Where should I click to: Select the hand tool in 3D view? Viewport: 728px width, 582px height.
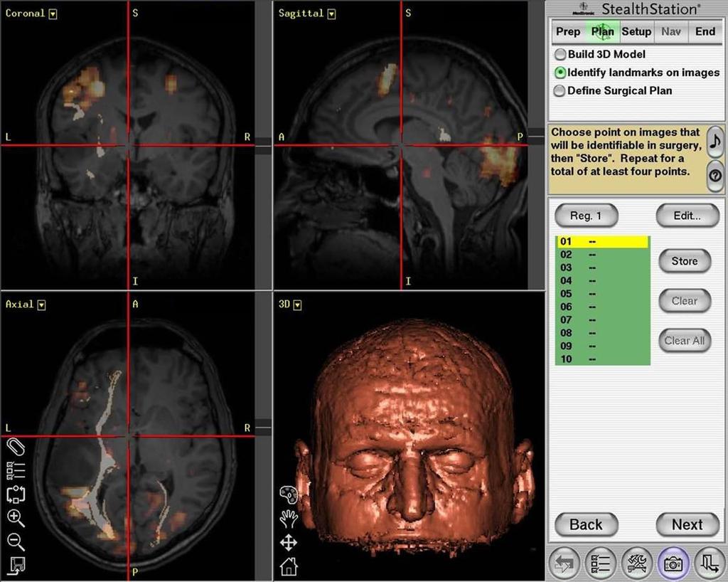[x=289, y=519]
